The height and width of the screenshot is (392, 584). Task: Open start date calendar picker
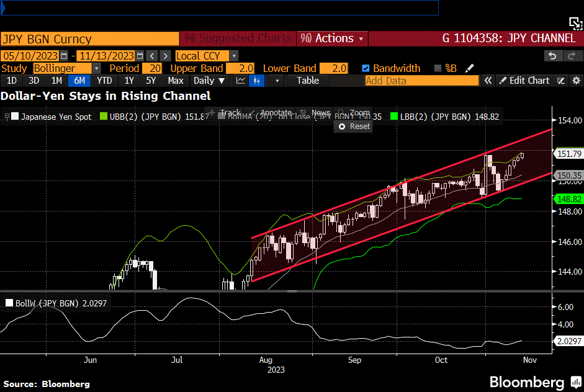(x=64, y=56)
